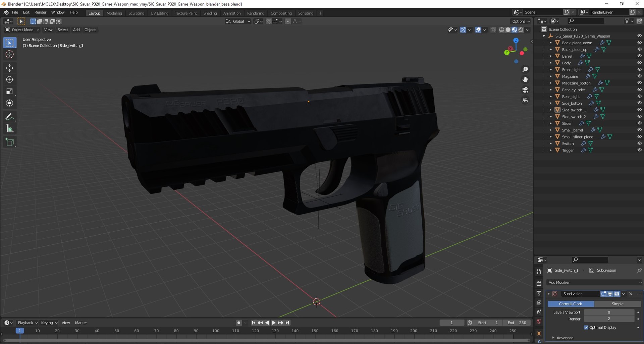Switch orthographic/perspective view grid icon
This screenshot has width=644, height=344.
(525, 100)
